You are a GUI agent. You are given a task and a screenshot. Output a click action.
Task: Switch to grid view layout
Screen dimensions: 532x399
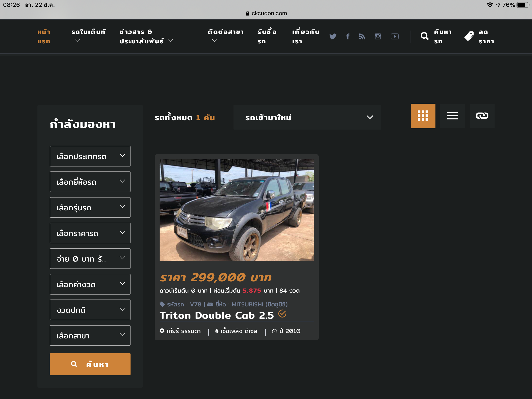point(423,116)
